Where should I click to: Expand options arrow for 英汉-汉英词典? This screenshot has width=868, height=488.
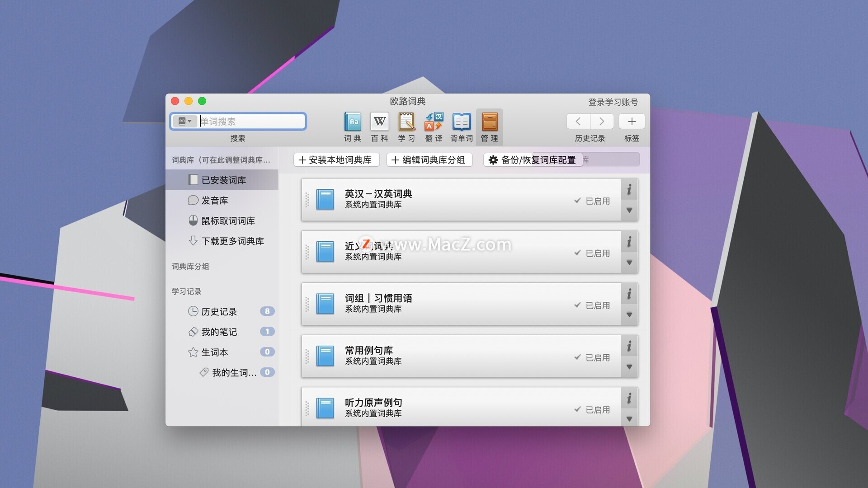click(x=629, y=211)
